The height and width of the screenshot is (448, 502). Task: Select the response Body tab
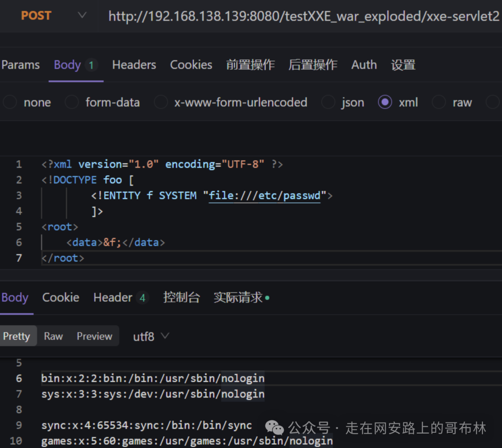tap(15, 297)
